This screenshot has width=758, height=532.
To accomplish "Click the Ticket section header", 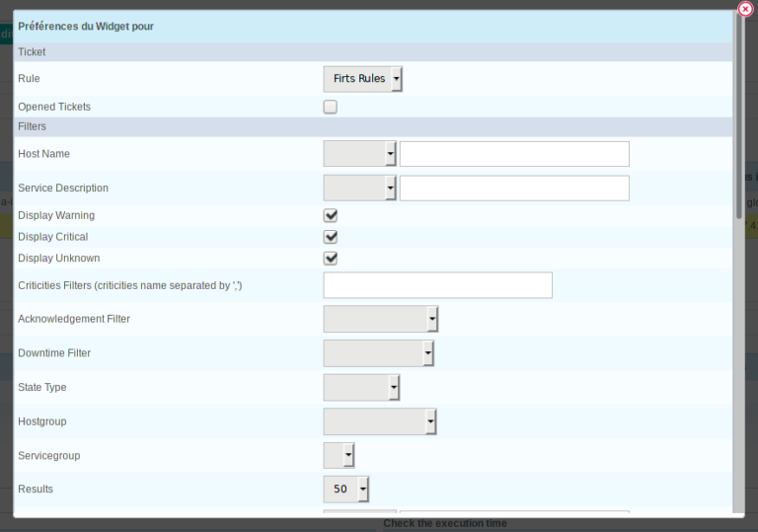I will [373, 51].
